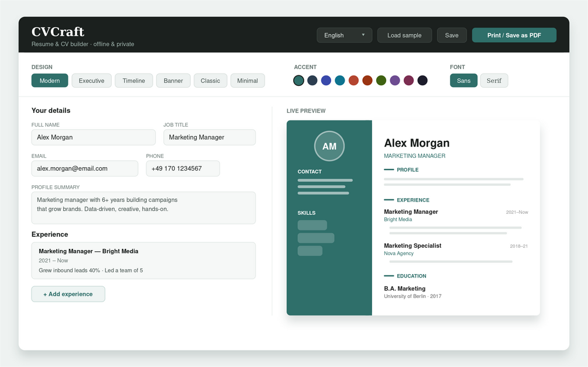
Task: Focus the Email input field
Action: click(85, 168)
